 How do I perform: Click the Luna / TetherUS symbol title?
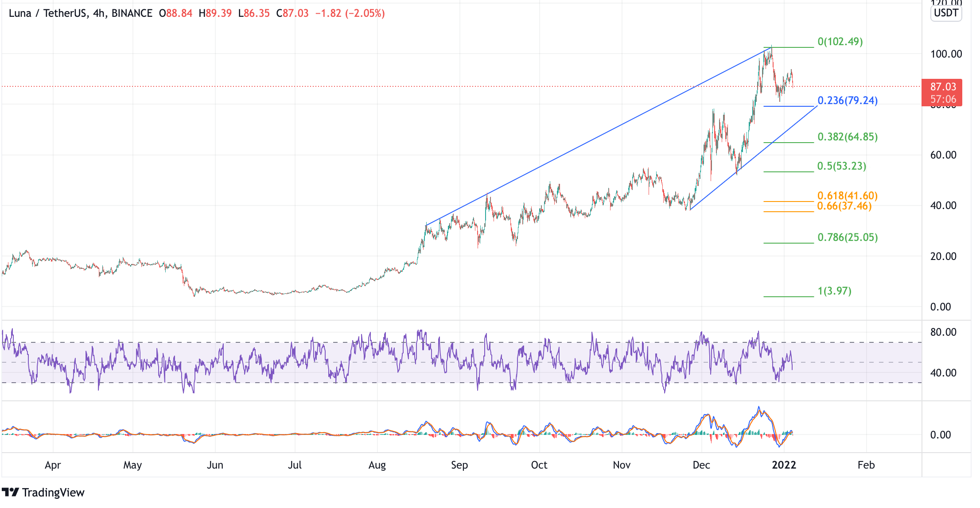tap(49, 13)
